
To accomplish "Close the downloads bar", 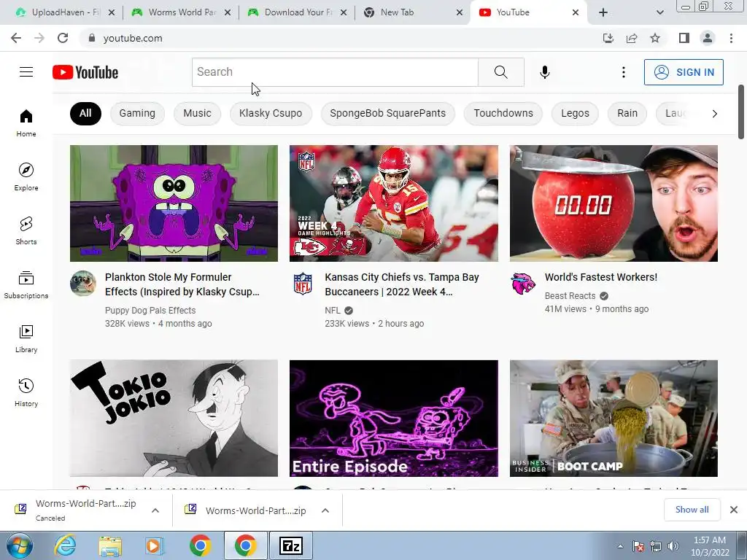I will pyautogui.click(x=734, y=510).
